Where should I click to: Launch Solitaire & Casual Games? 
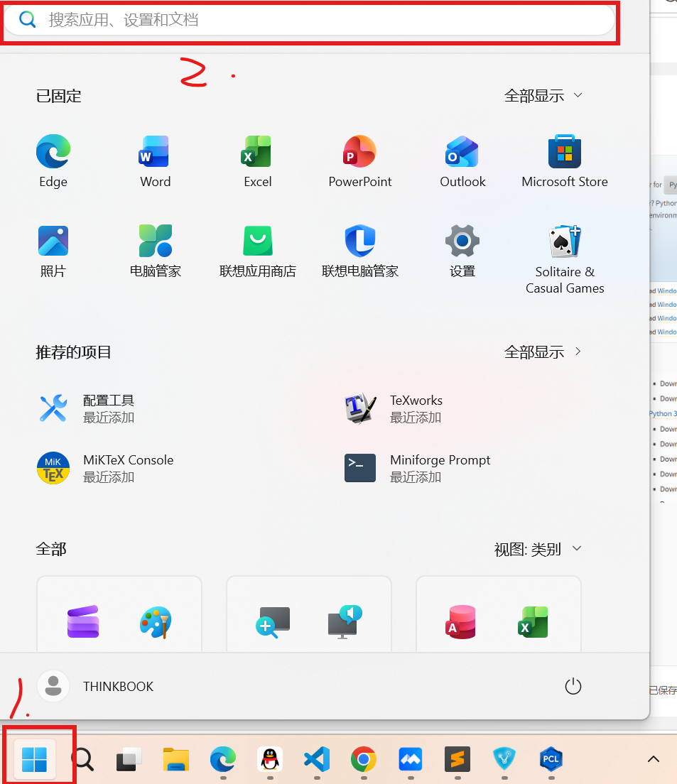(x=565, y=259)
